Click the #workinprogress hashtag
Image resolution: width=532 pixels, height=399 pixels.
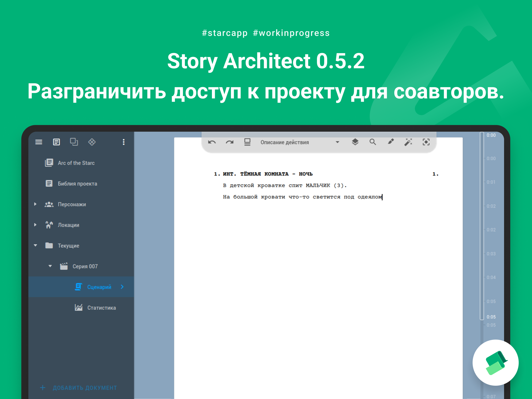coord(291,33)
